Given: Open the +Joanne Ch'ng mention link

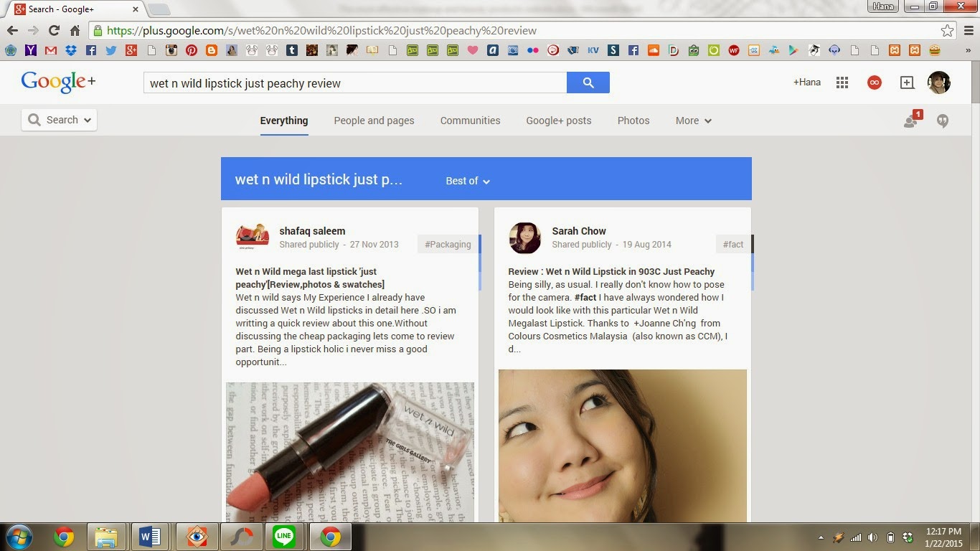Looking at the screenshot, I should (x=666, y=323).
